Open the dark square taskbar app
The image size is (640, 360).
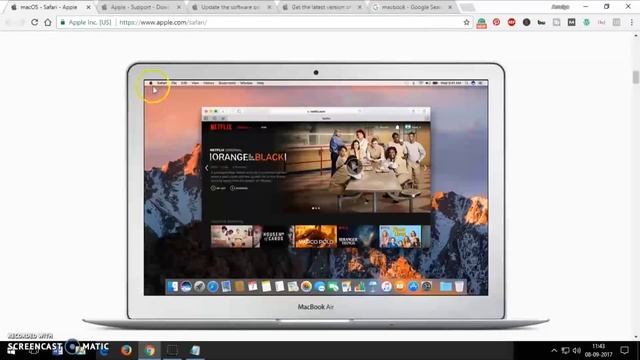tap(172, 350)
